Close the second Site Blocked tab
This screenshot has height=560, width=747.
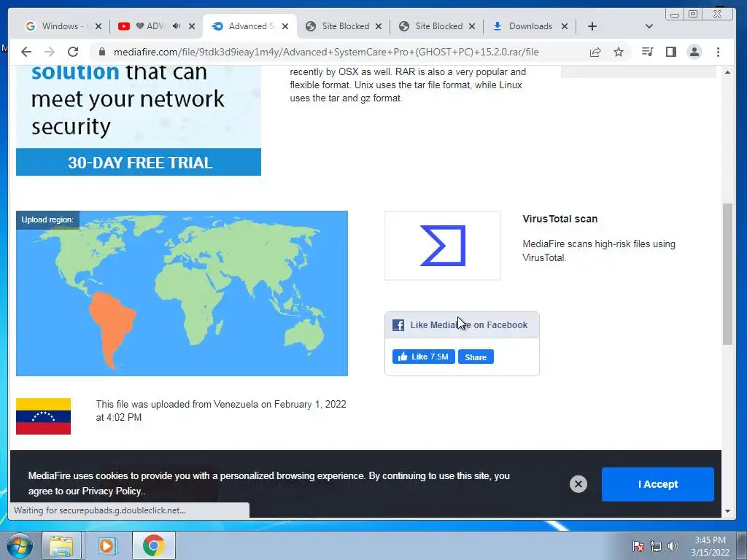(x=472, y=26)
